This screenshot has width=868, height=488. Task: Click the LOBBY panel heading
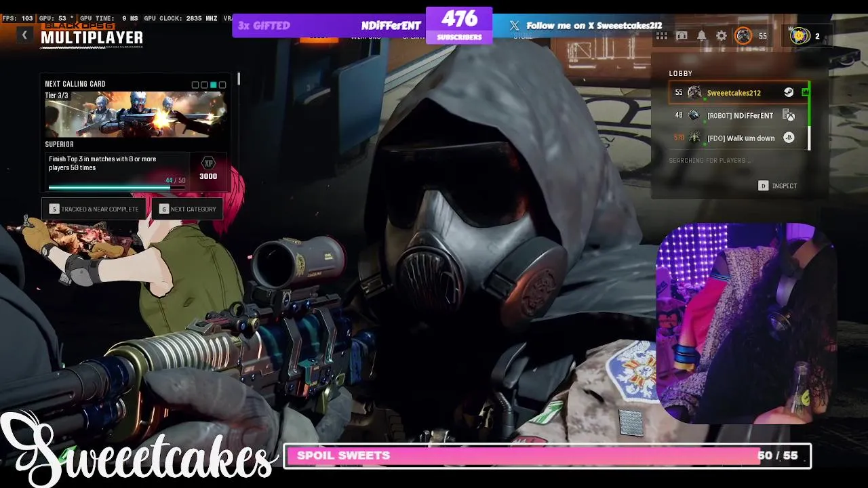[681, 73]
